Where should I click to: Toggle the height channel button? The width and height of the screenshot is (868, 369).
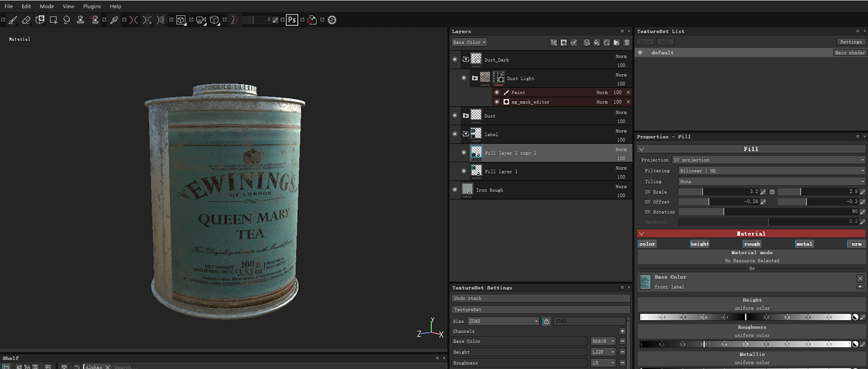point(699,244)
